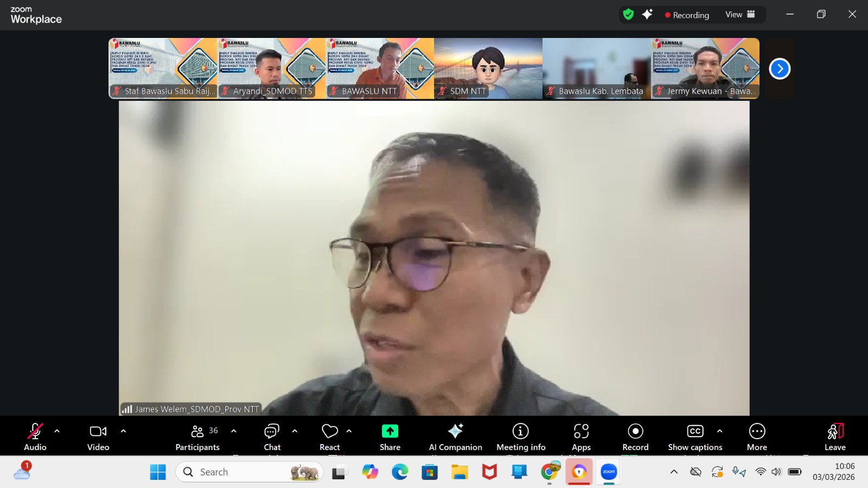868x488 pixels.
Task: Open the Participants panel
Action: [x=197, y=437]
